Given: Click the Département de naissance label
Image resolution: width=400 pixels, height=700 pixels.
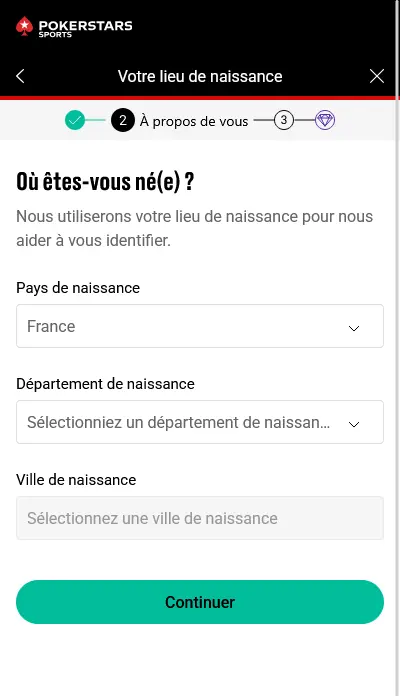Looking at the screenshot, I should 105,383.
